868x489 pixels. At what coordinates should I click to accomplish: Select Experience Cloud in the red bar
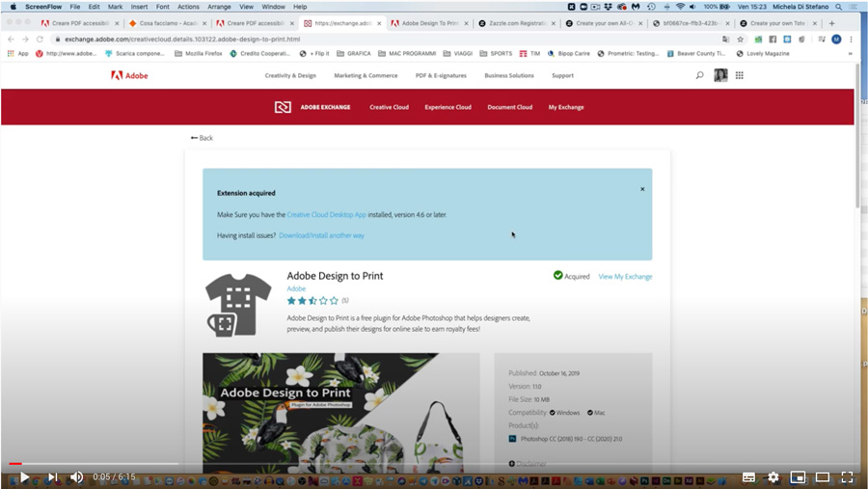pyautogui.click(x=448, y=107)
